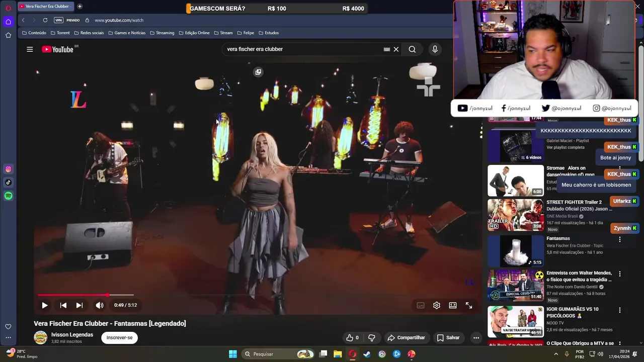This screenshot has height=362, width=644.
Task: Skip to the next video
Action: 79,305
